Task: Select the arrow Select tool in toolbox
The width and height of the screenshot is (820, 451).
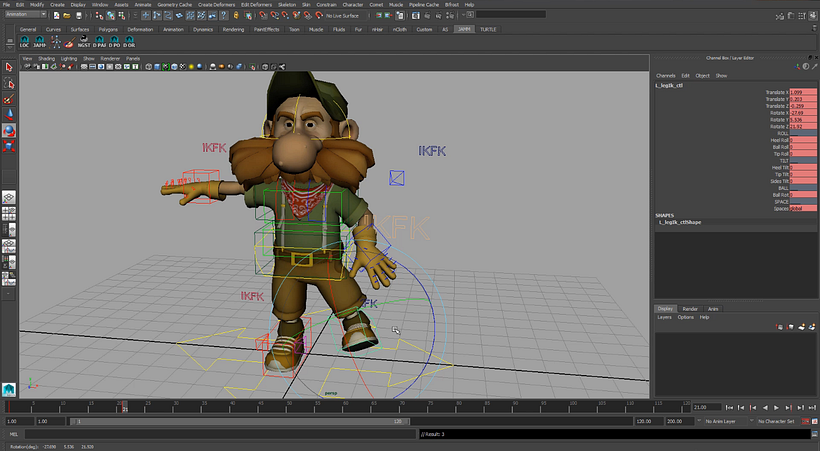Action: pos(9,68)
